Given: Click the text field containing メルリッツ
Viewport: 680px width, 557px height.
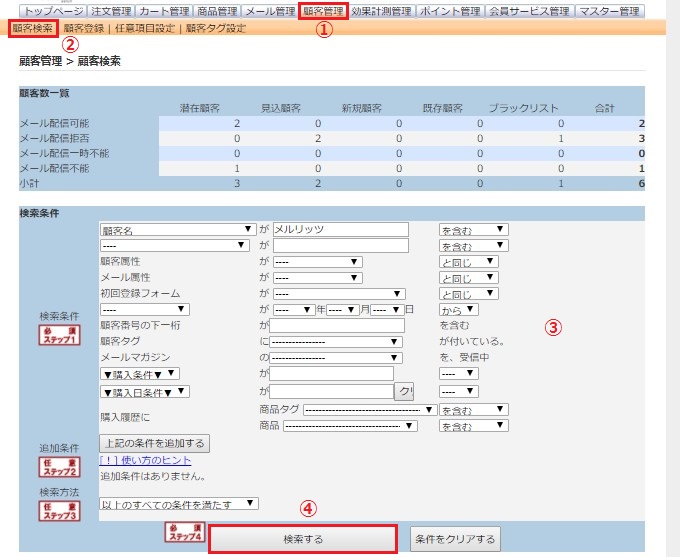Looking at the screenshot, I should click(340, 229).
